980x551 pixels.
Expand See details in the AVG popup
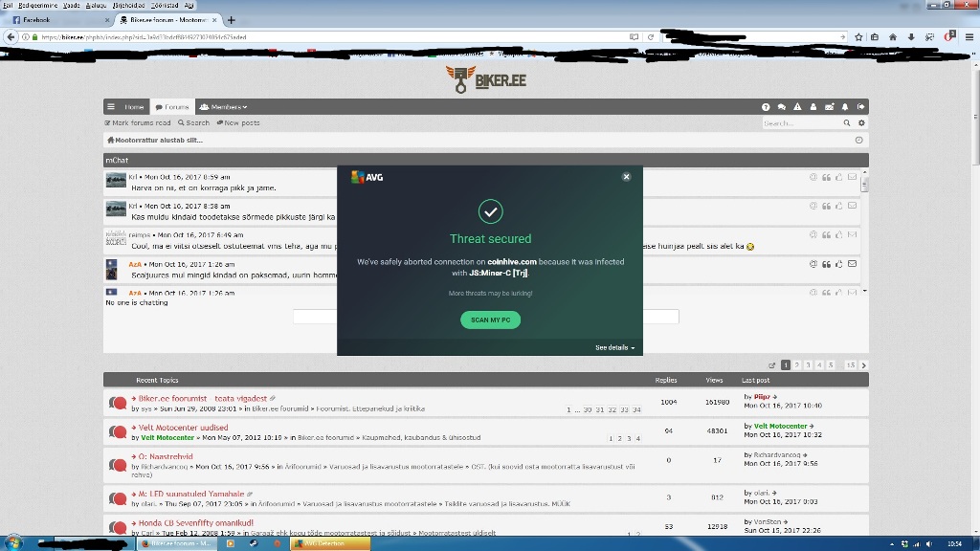coord(615,347)
